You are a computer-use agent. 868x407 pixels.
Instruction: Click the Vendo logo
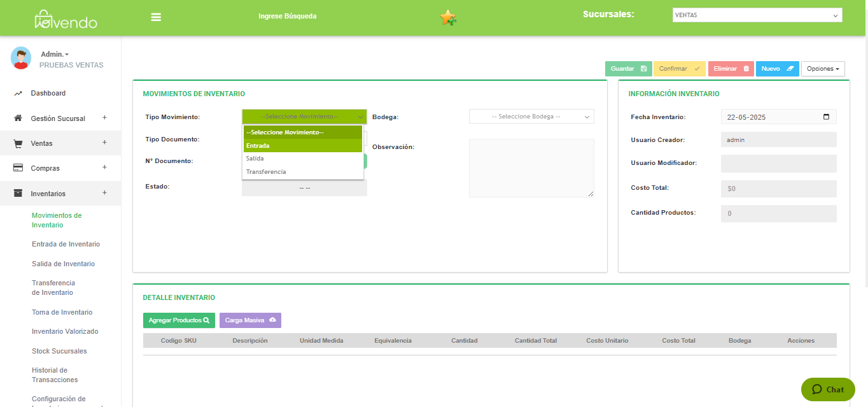tap(66, 20)
